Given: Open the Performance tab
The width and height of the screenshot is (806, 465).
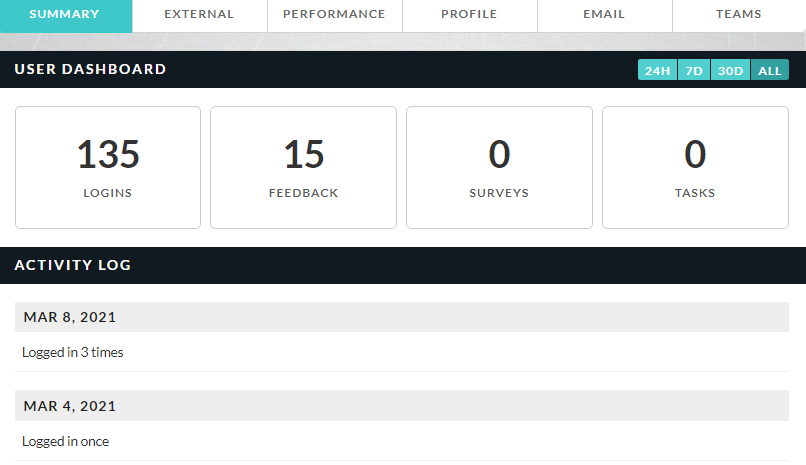Looking at the screenshot, I should coord(335,16).
